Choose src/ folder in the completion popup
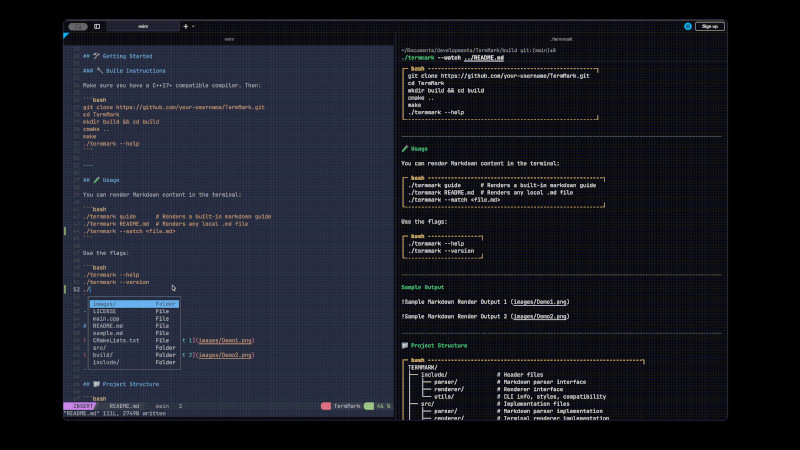 point(134,347)
